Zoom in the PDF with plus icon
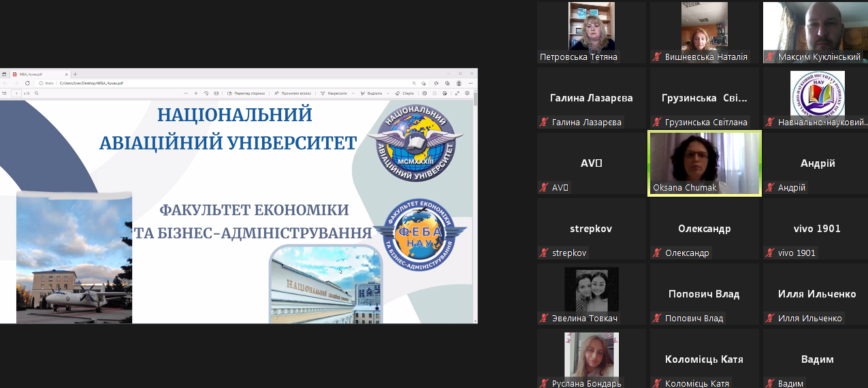 coord(196,93)
